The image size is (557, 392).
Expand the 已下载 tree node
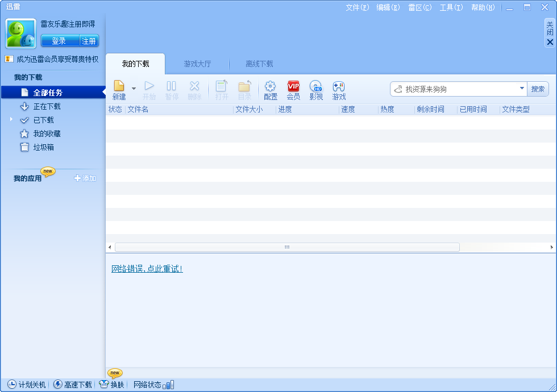tap(11, 119)
